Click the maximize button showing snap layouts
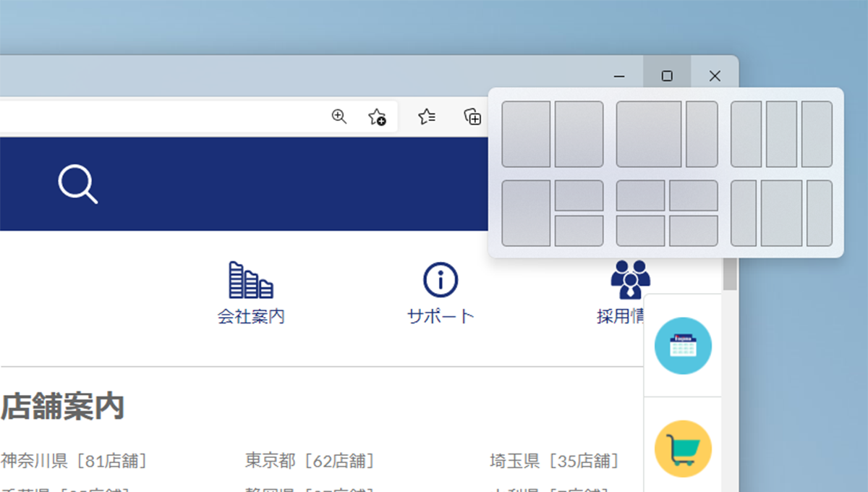This screenshot has height=492, width=868. point(667,76)
